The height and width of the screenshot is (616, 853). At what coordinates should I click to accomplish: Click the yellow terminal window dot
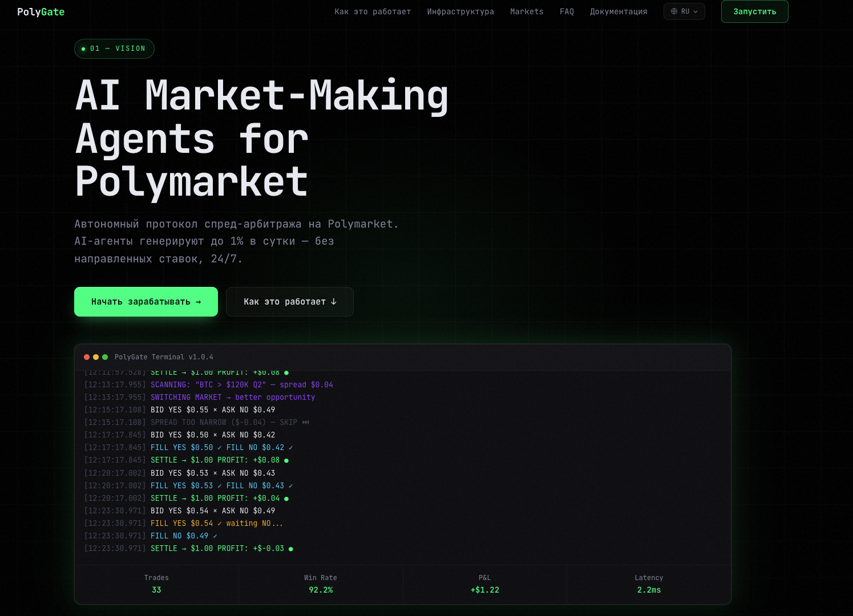pyautogui.click(x=96, y=357)
